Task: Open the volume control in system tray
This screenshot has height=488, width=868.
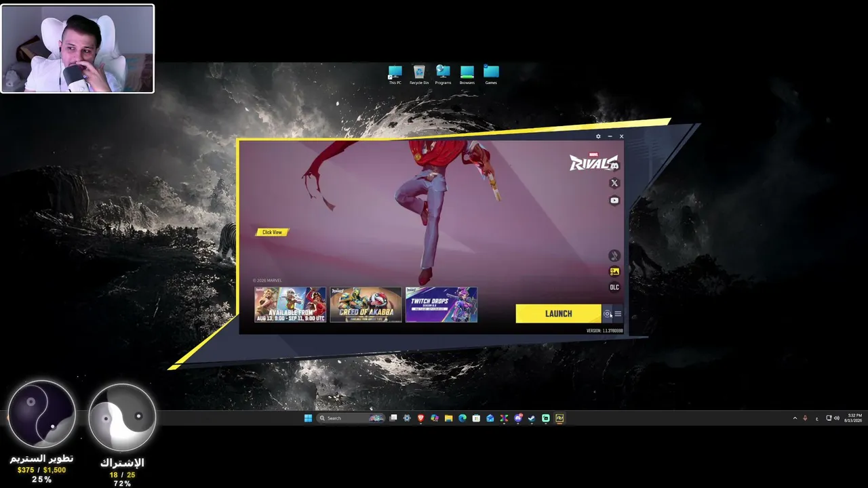Action: click(837, 418)
